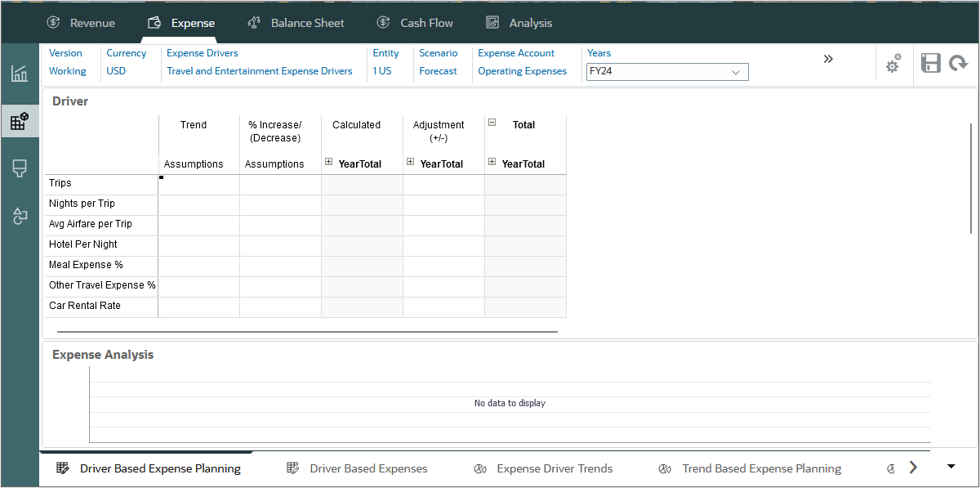Expand the point of view double chevron
This screenshot has height=488, width=980.
point(828,59)
